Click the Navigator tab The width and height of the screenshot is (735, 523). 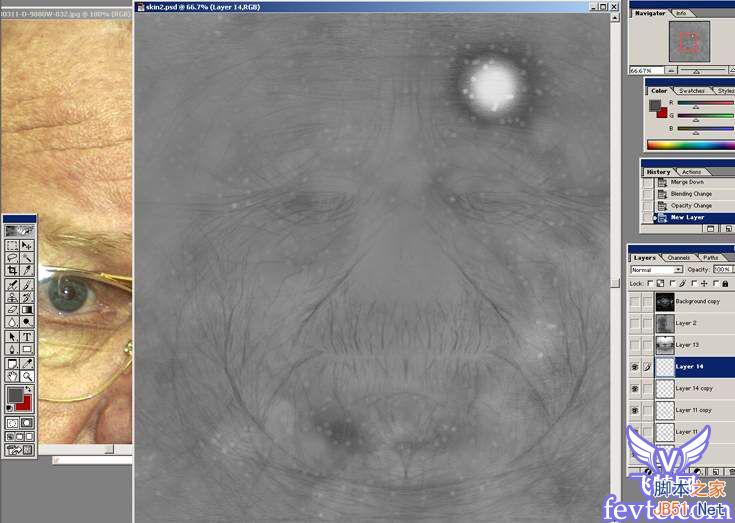point(650,13)
